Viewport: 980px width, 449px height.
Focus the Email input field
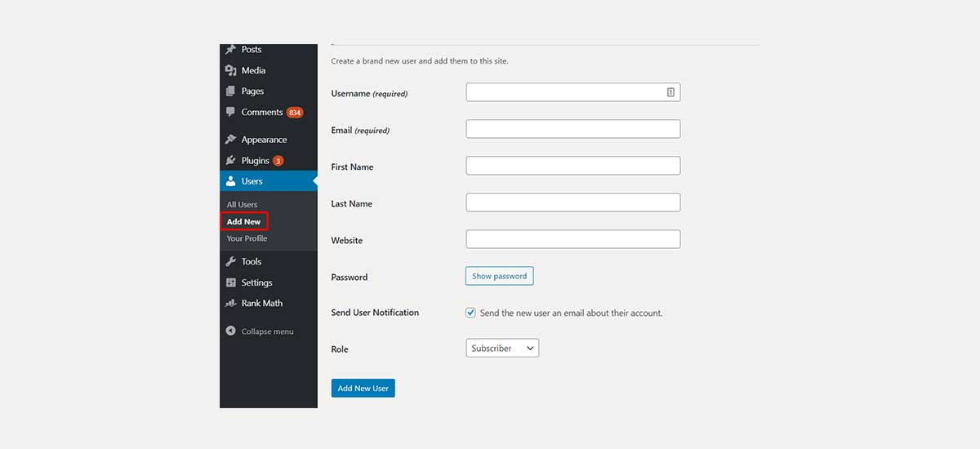573,129
